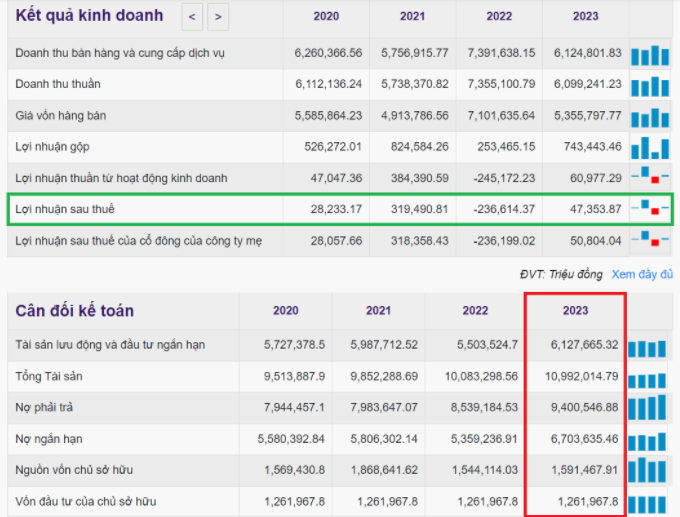Click the 2021 column header in Cân đối kế toán

[x=378, y=311]
